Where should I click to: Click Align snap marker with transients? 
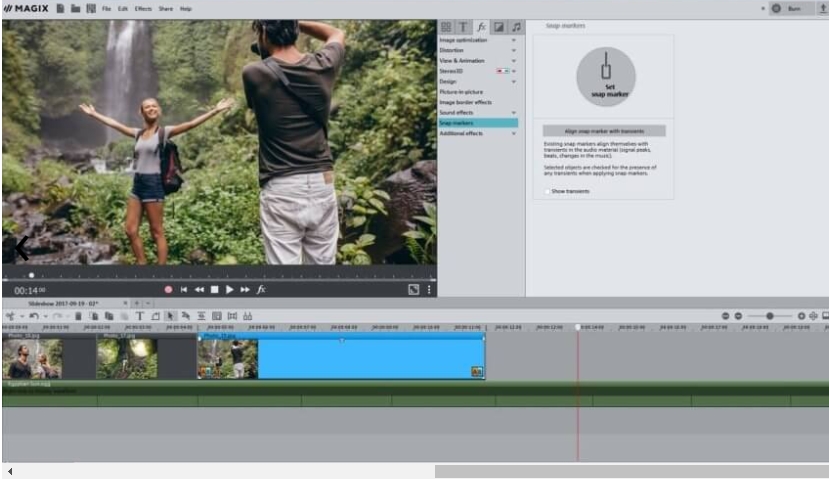604,131
